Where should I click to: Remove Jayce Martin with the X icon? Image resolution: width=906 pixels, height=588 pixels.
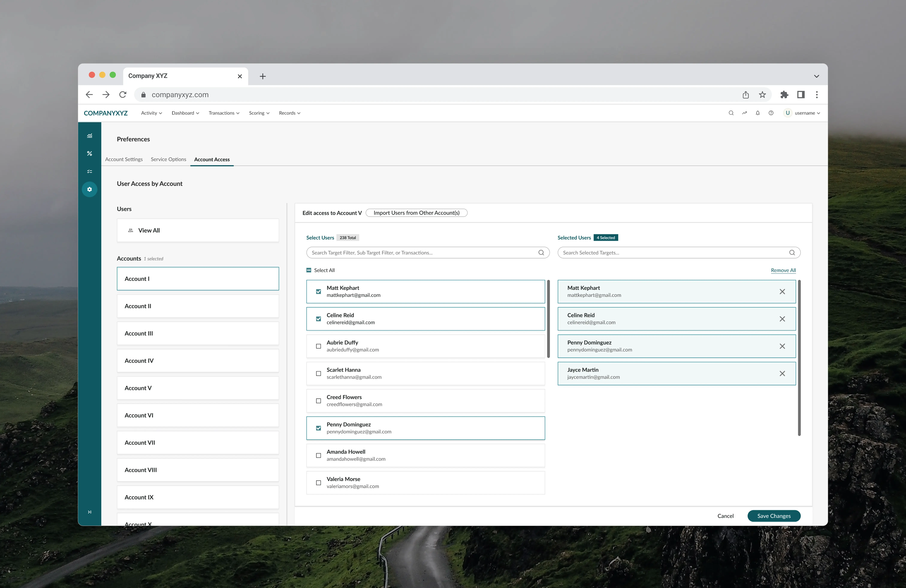(x=782, y=373)
